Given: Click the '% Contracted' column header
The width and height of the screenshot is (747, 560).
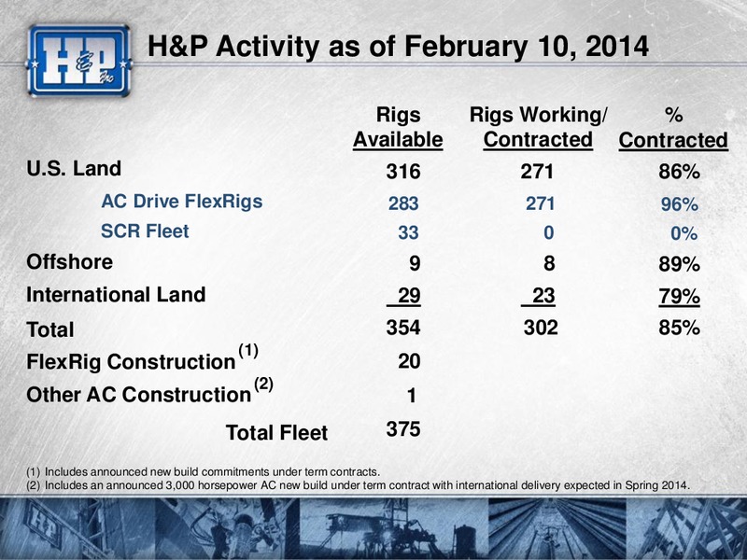Looking at the screenshot, I should [x=673, y=127].
